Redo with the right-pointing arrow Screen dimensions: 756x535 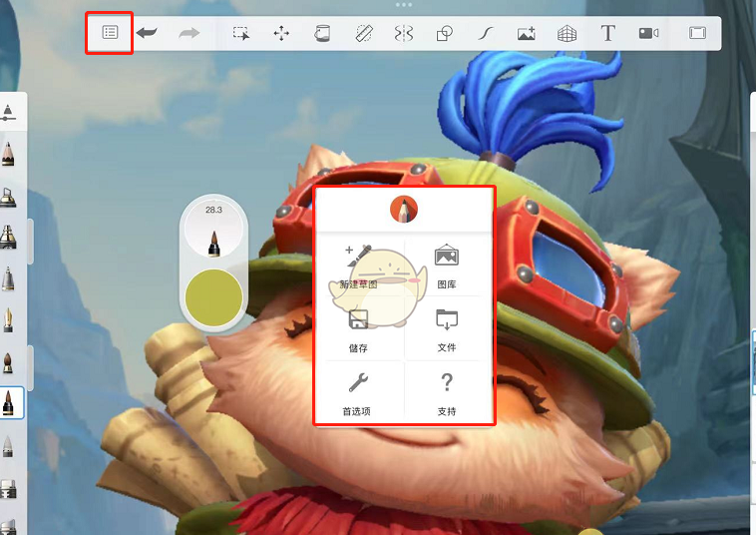pyautogui.click(x=189, y=33)
